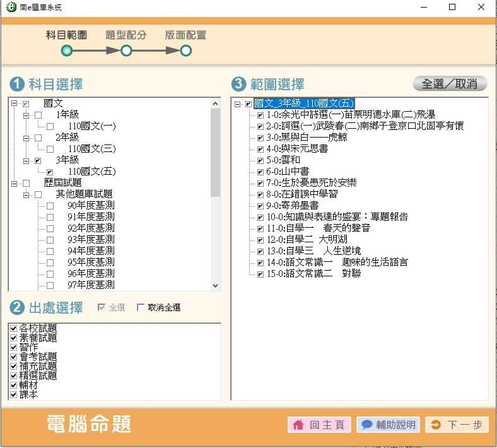Collapse the 其他題庫試題 tree node
This screenshot has height=448, width=497.
tap(26, 195)
